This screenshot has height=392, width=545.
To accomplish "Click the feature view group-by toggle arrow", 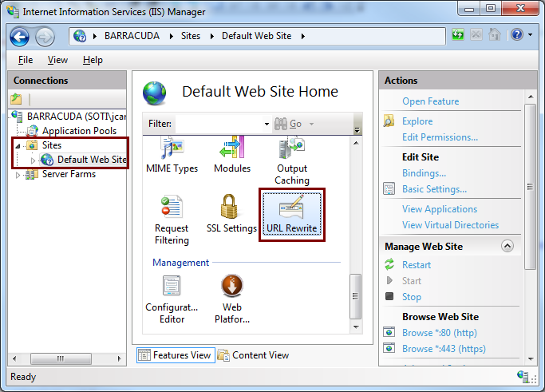I will click(357, 130).
